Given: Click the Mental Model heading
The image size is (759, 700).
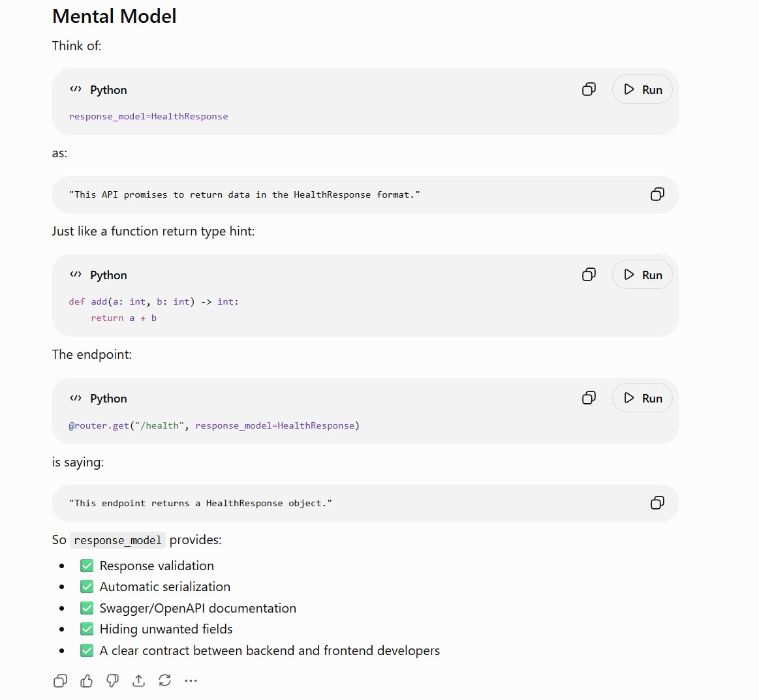Looking at the screenshot, I should click(x=114, y=16).
